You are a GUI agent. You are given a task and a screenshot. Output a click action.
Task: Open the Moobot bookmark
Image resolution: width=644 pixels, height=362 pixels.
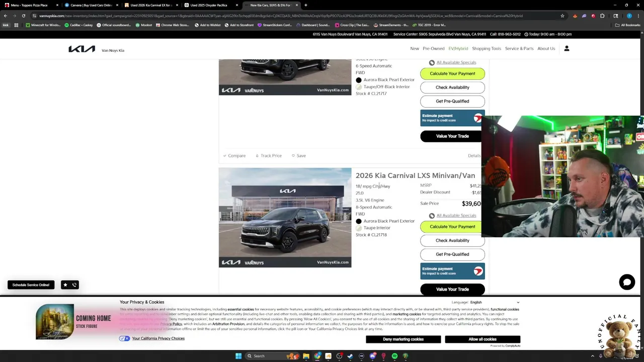pos(144,25)
